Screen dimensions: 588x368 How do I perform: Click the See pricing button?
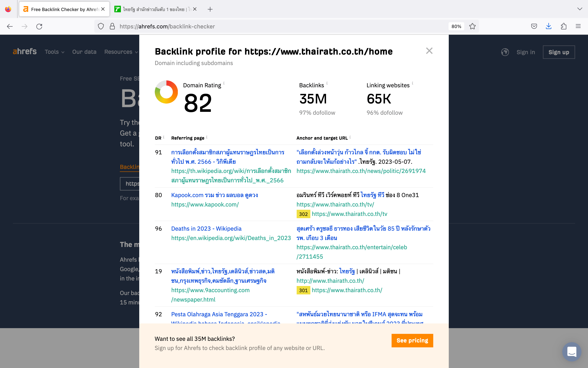412,340
